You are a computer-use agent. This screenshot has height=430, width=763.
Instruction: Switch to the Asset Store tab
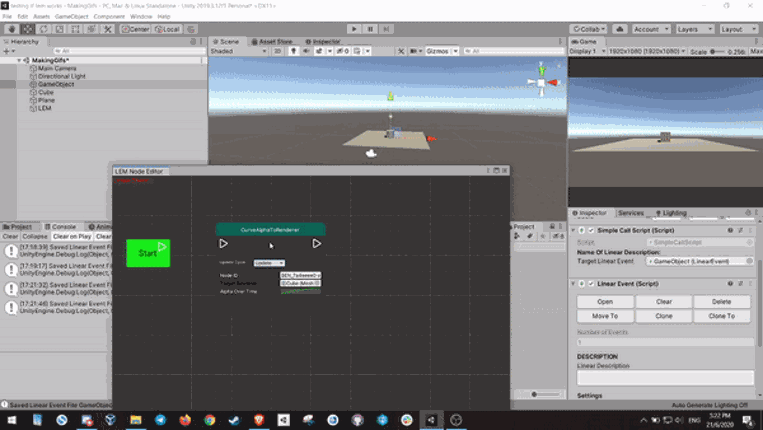pyautogui.click(x=272, y=42)
